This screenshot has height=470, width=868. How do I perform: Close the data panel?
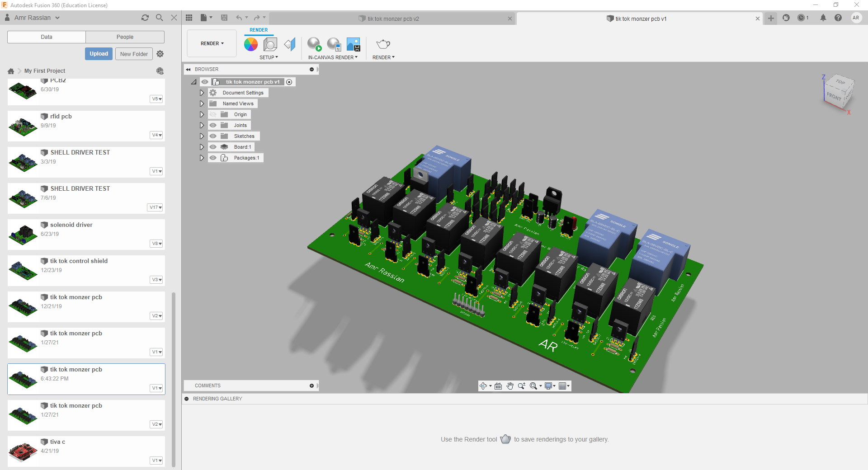(174, 18)
